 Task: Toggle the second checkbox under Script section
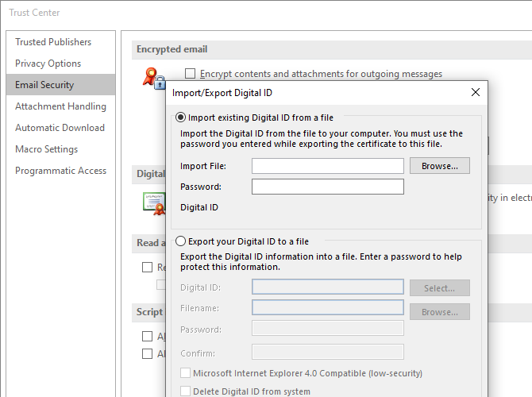[147, 354]
